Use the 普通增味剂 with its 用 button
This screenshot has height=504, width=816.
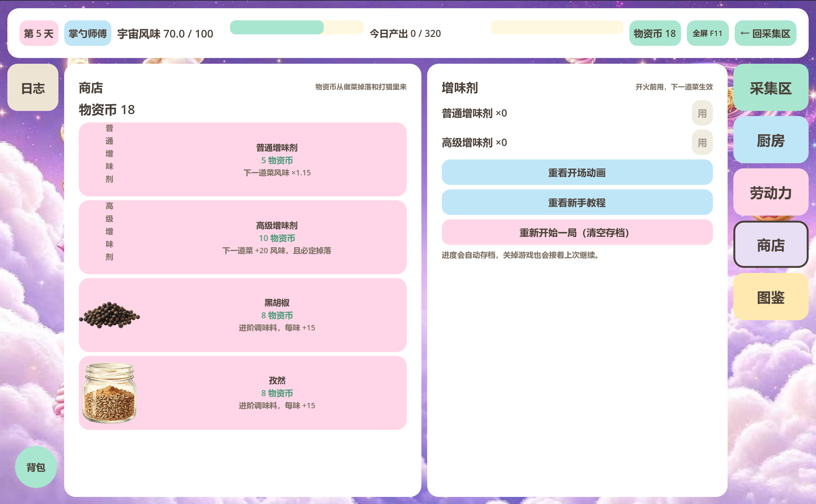tap(702, 113)
